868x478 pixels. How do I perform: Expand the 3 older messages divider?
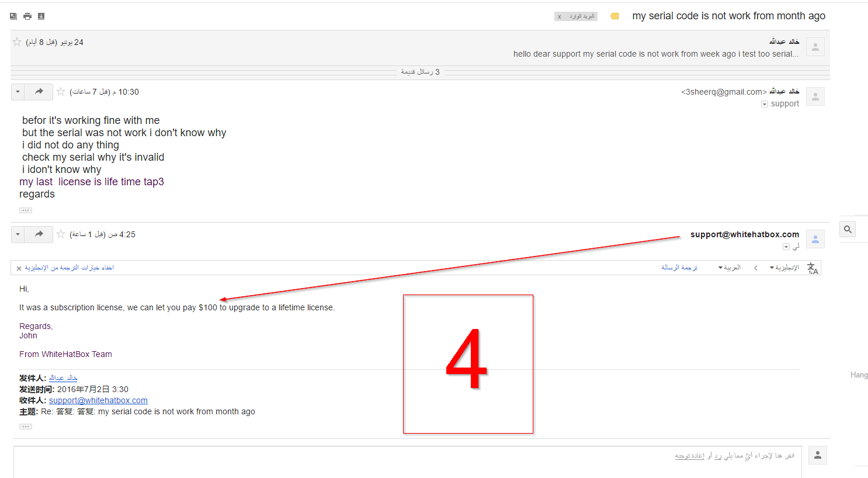tap(420, 72)
